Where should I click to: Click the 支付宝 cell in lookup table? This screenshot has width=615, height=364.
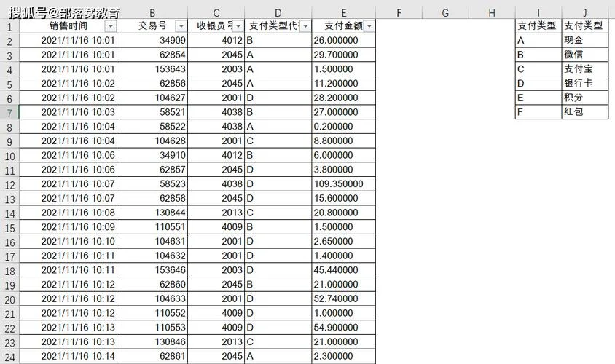point(585,69)
